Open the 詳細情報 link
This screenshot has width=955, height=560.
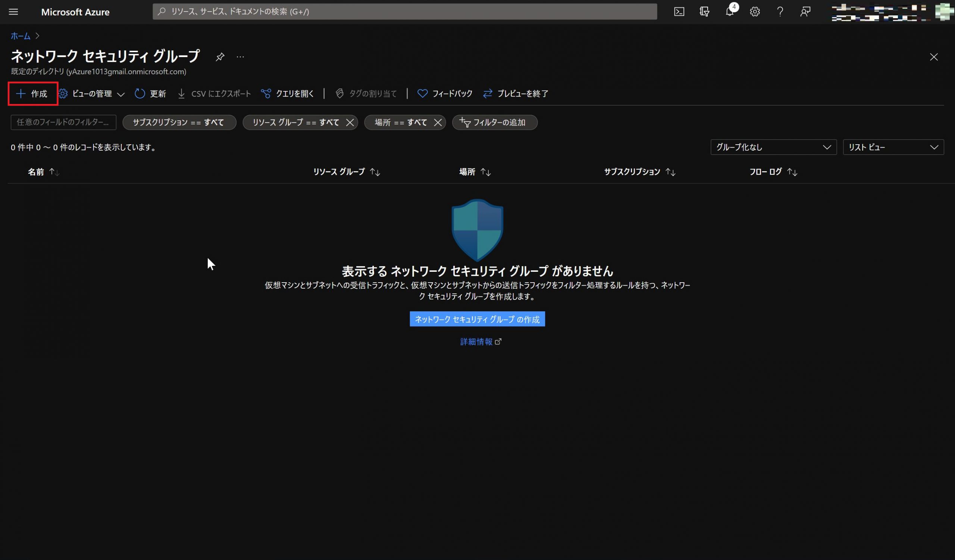pyautogui.click(x=476, y=342)
